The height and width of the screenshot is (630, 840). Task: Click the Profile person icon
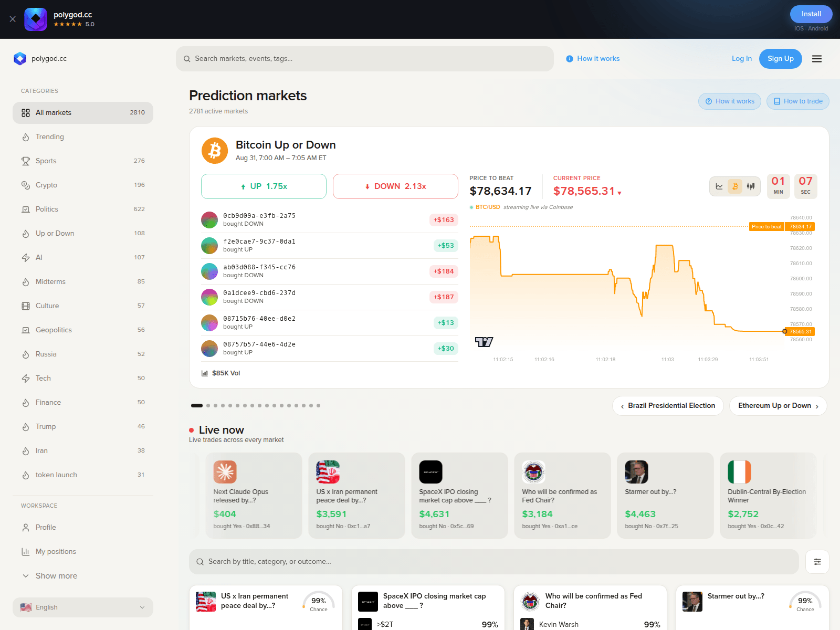[x=26, y=528]
